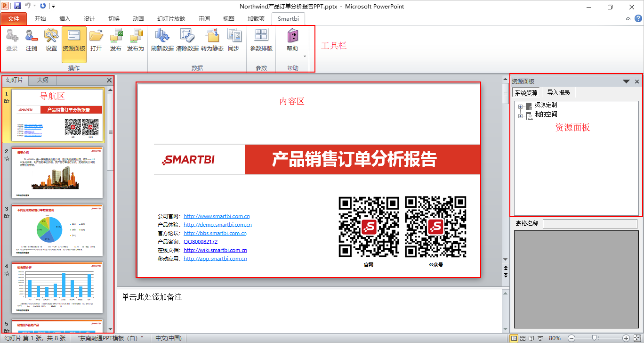This screenshot has width=644, height=343.
Task: Start slide show from status bar icon
Action: click(540, 338)
